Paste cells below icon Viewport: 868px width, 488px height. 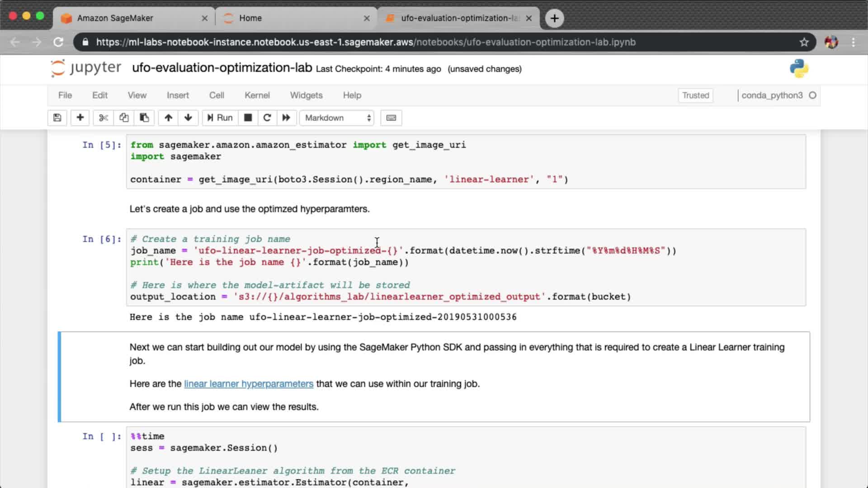click(144, 118)
